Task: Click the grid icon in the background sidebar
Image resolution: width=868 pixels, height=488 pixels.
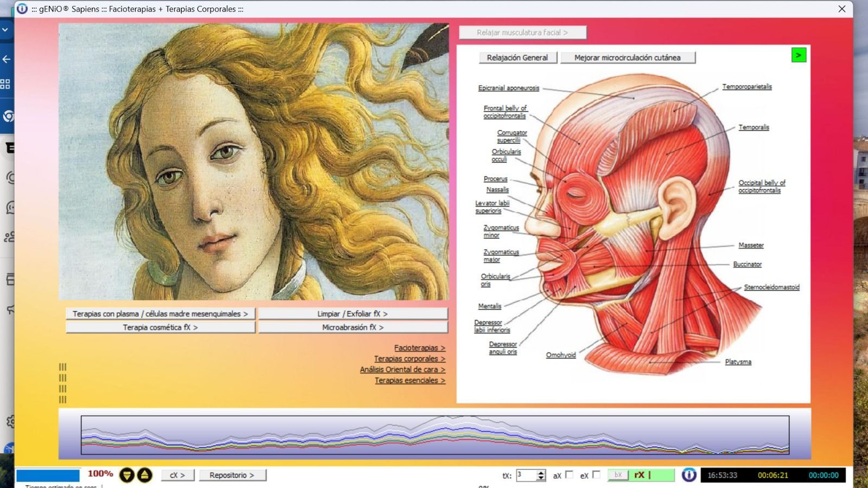Action: click(x=5, y=84)
